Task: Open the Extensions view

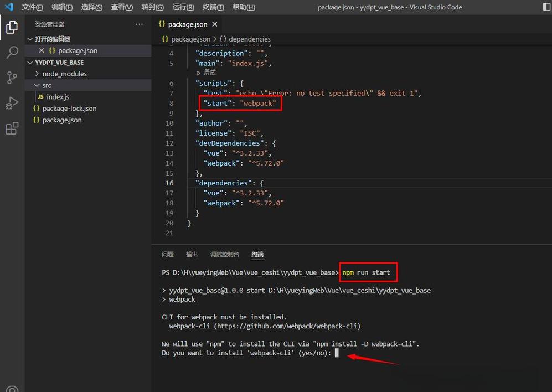Action: point(12,128)
